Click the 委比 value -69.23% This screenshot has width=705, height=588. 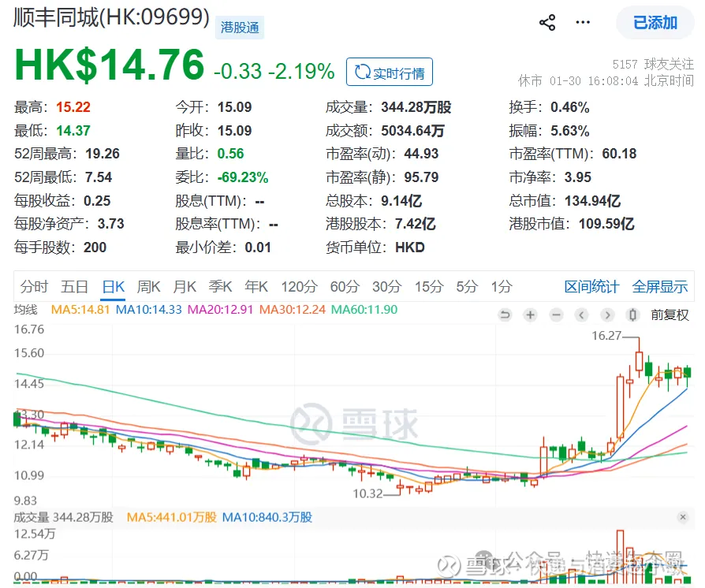[x=243, y=177]
